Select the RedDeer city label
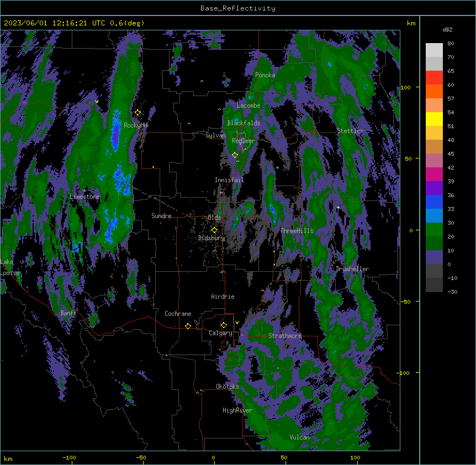This screenshot has height=465, width=476. [x=244, y=141]
